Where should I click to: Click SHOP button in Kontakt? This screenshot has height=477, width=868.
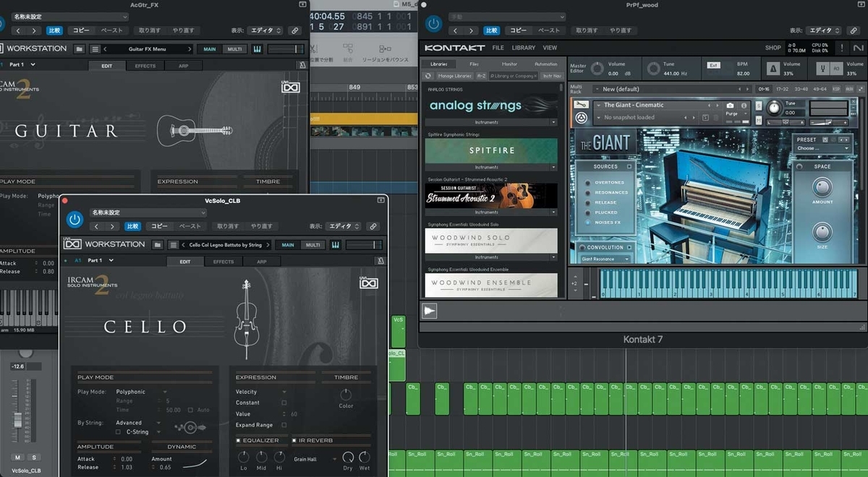pyautogui.click(x=773, y=48)
